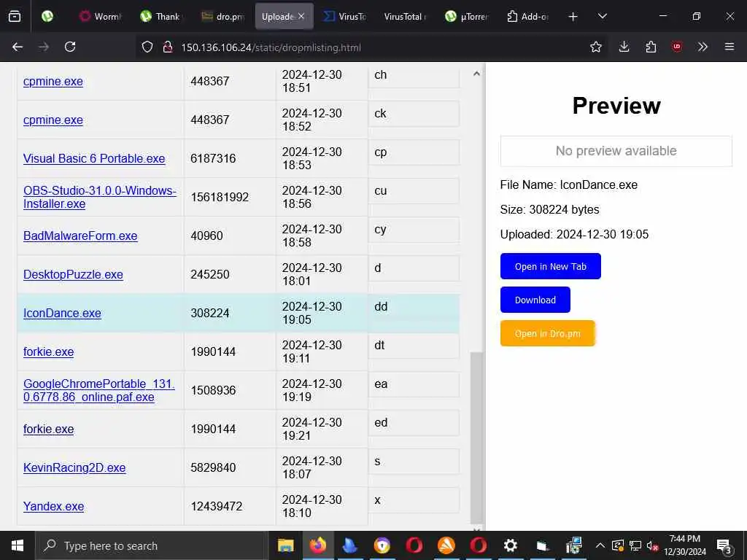Click the installer computer-and-disc taskbar icon
Image resolution: width=747 pixels, height=560 pixels.
(574, 545)
